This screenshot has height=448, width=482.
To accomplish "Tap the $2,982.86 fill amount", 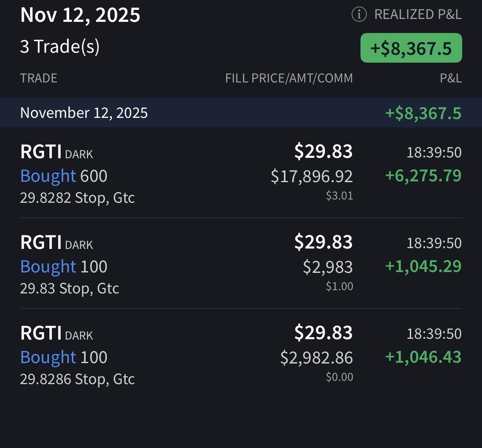I will click(316, 358).
